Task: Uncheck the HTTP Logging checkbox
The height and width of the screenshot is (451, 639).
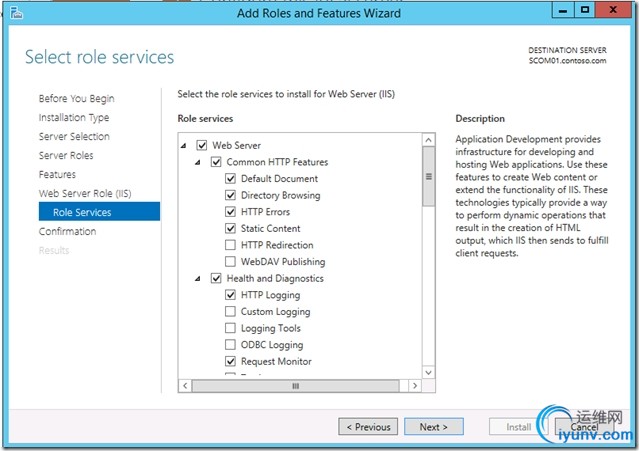Action: coord(230,295)
